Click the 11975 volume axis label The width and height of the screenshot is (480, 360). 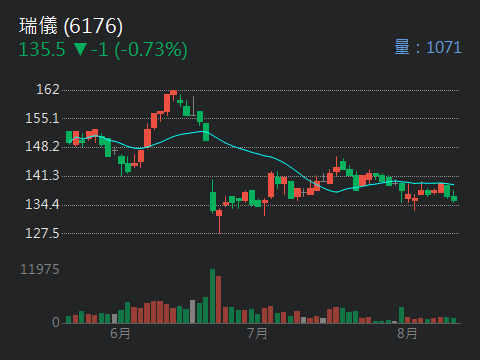(40, 269)
